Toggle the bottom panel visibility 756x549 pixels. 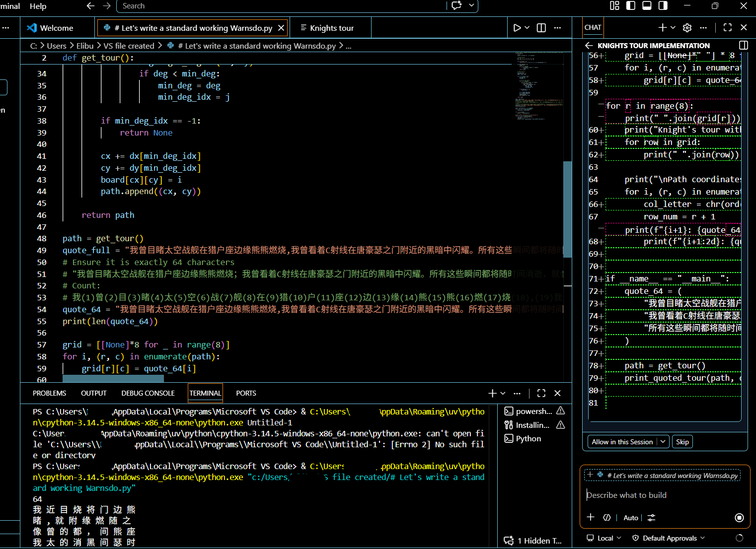[647, 6]
